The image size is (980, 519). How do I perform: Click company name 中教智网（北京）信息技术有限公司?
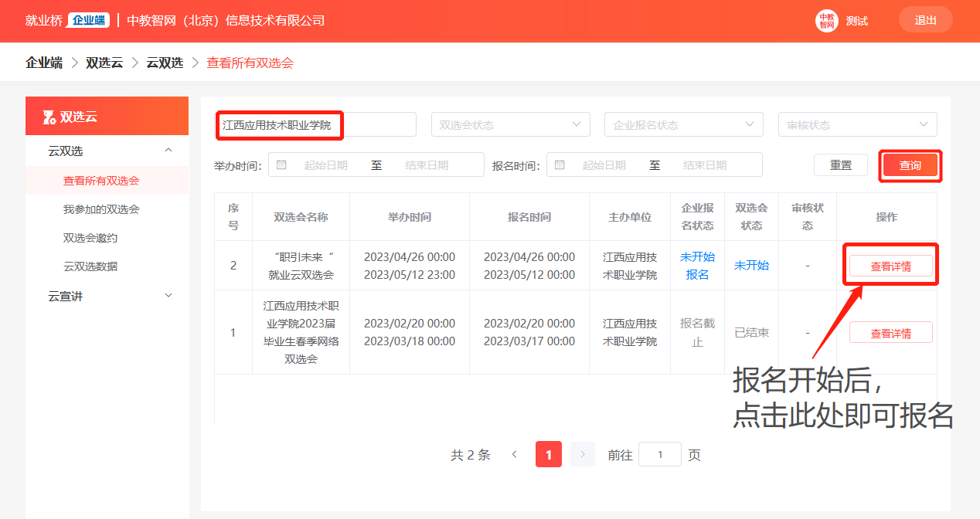click(226, 20)
